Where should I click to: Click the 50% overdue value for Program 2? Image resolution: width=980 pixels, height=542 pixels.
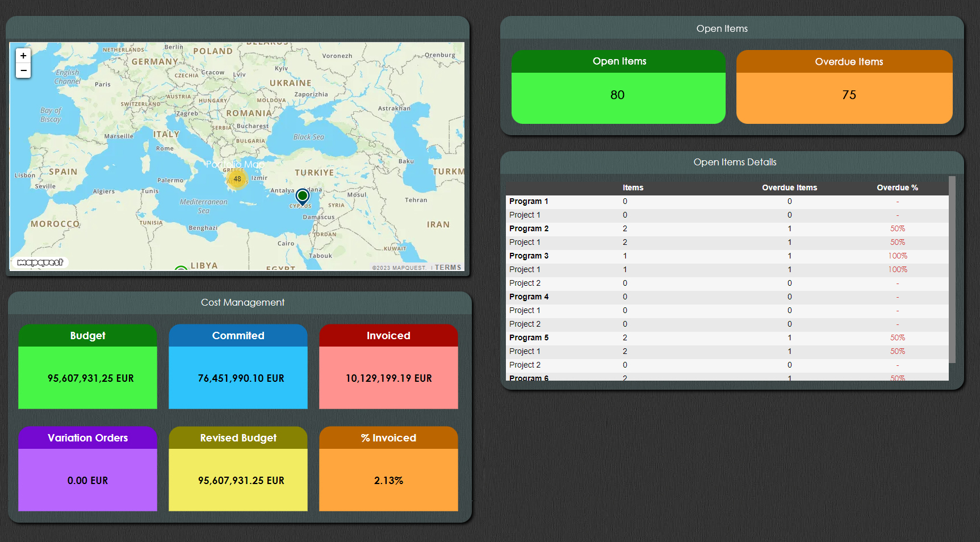(x=898, y=228)
